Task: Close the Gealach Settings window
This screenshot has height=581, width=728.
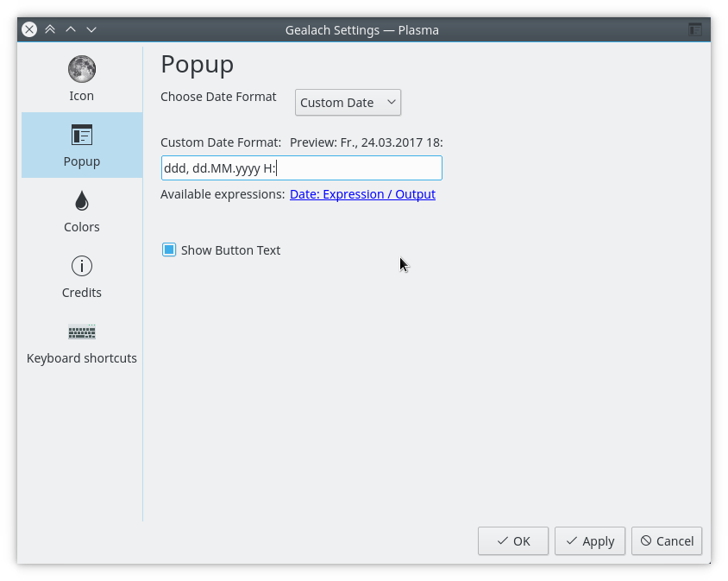Action: (x=29, y=29)
